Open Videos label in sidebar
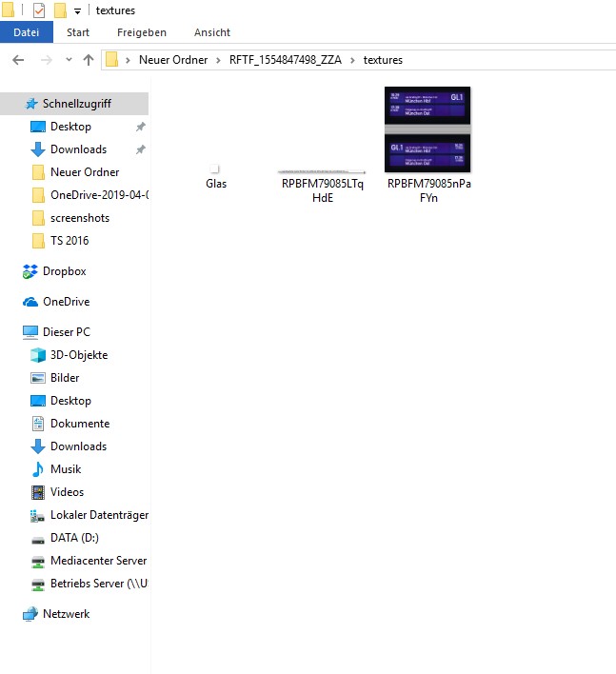 click(67, 492)
